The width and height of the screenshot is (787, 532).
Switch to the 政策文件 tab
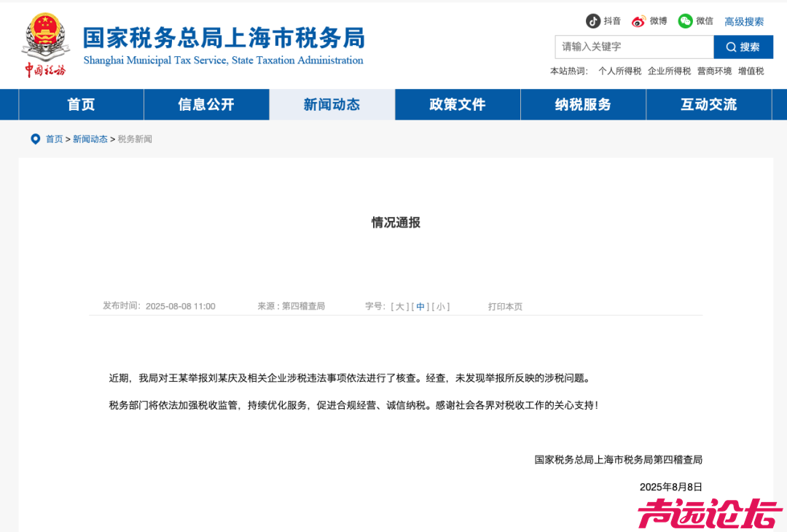(457, 104)
